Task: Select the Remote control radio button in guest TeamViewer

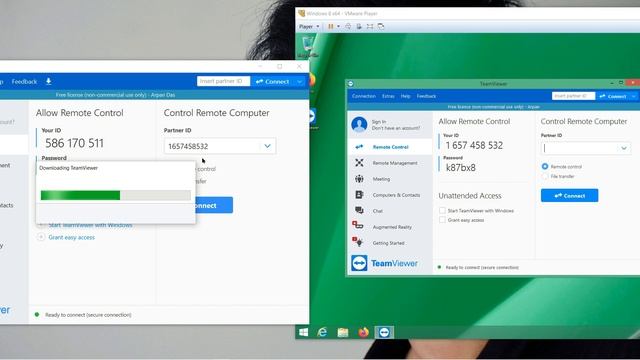Action: pyautogui.click(x=545, y=167)
